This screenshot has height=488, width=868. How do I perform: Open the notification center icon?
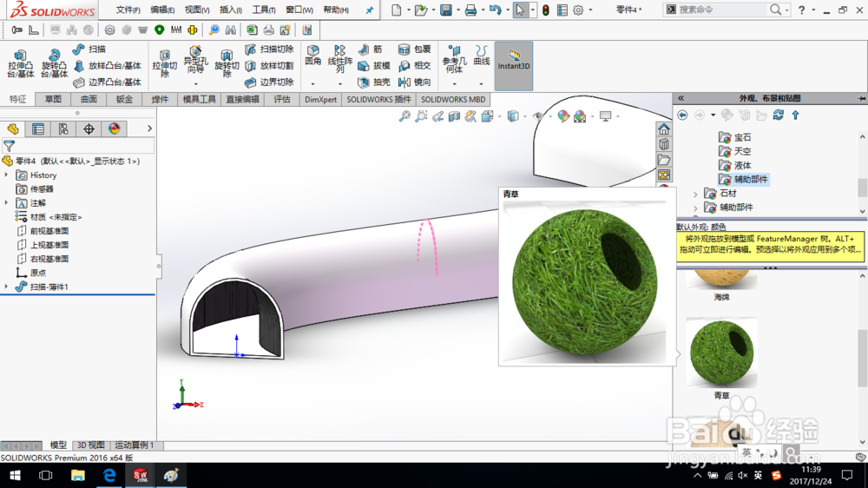click(x=847, y=475)
